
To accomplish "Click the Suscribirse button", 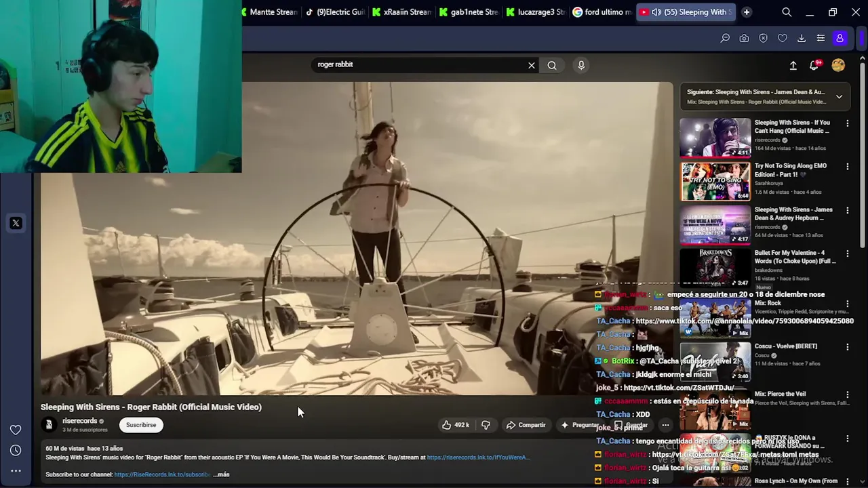I will point(141,425).
